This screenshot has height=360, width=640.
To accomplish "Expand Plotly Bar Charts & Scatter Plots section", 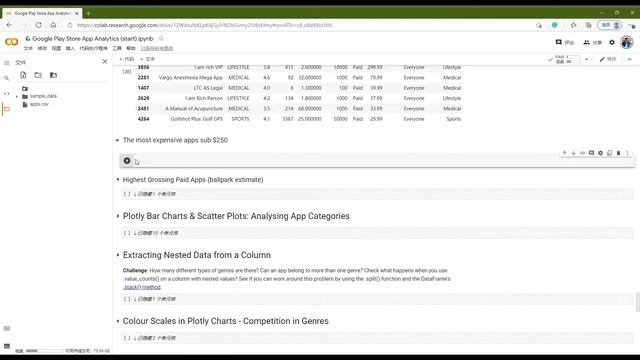I will (x=118, y=216).
